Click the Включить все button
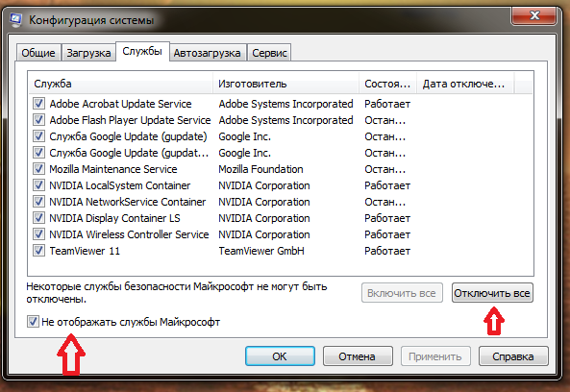This screenshot has width=570, height=392. click(x=402, y=293)
